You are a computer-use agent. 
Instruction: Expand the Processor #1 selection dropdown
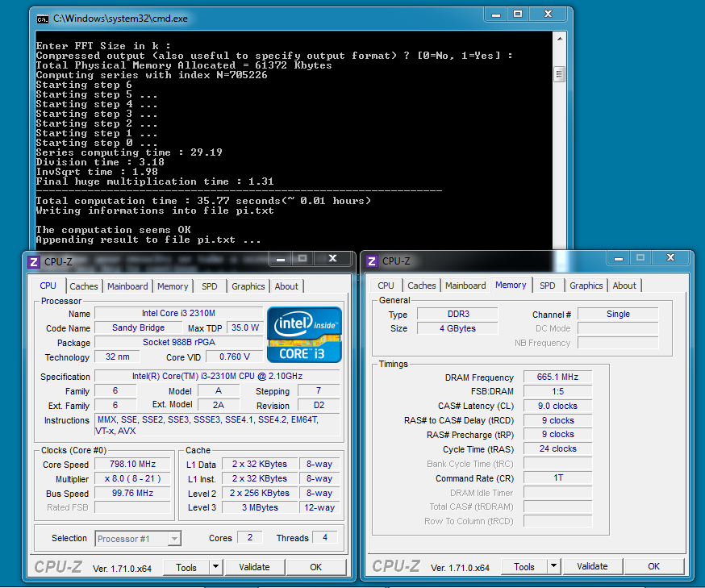(174, 539)
